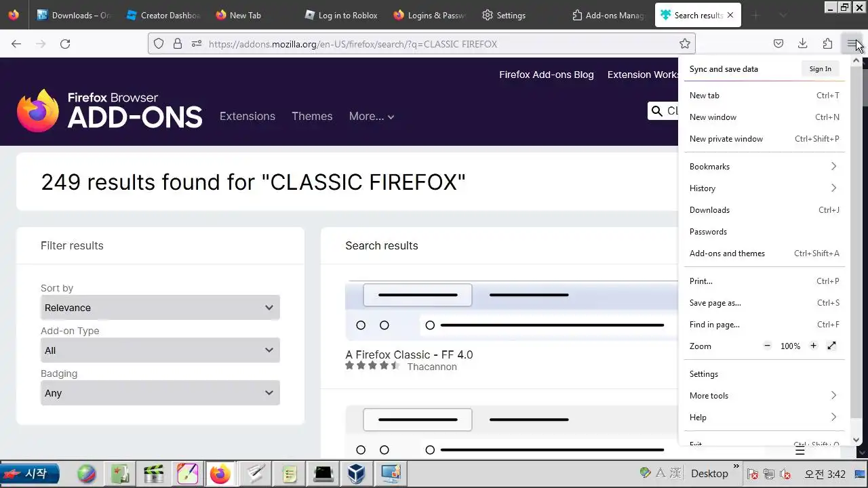Open the terminal icon in taskbar
Image resolution: width=868 pixels, height=488 pixels.
point(323,473)
